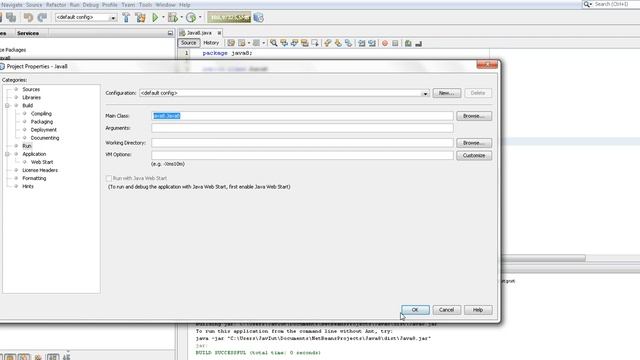The height and width of the screenshot is (360, 640).
Task: Click Shift Line Right icon in editor toolbar
Action: click(x=372, y=43)
